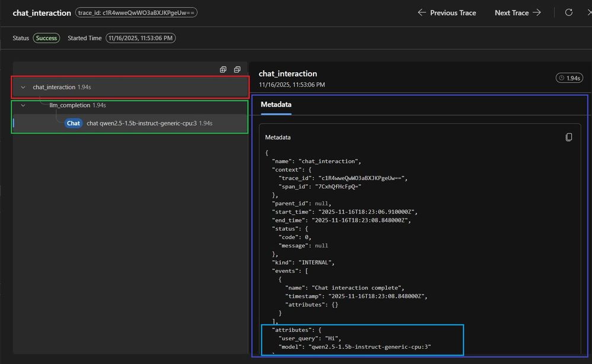This screenshot has height=364, width=592.
Task: Click the "start_time" JSON line
Action: click(x=344, y=212)
